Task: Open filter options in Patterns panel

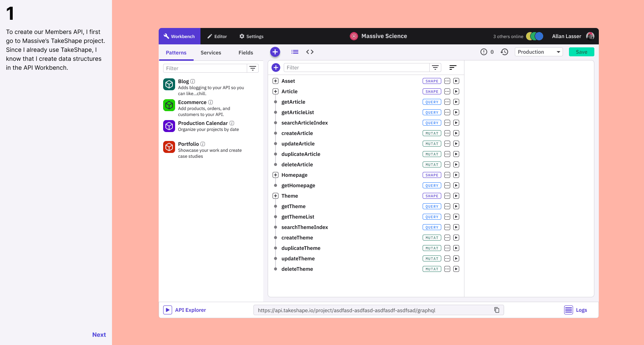Action: click(253, 68)
